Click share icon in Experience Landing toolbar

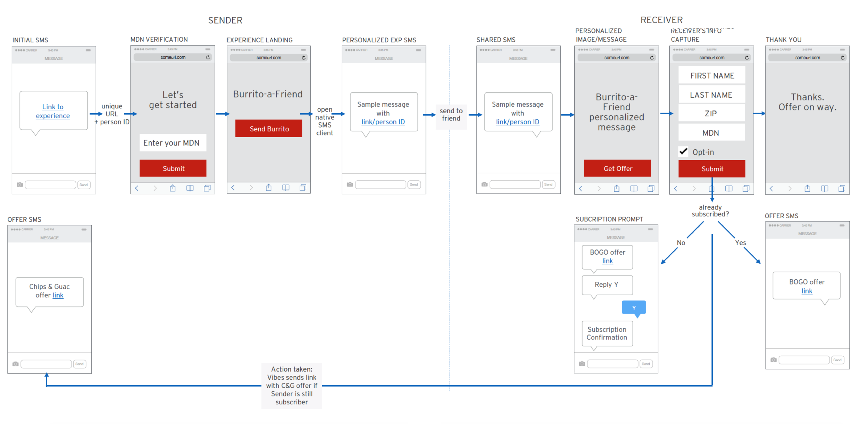click(269, 188)
